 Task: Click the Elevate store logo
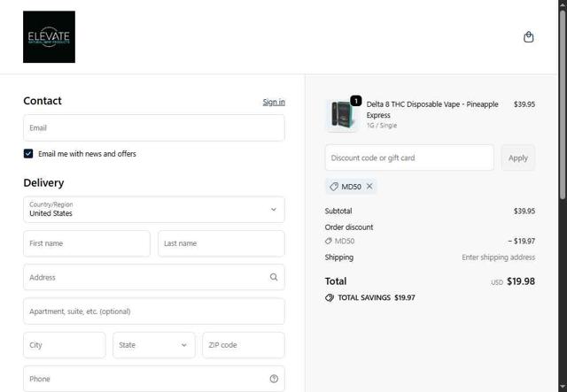click(49, 37)
